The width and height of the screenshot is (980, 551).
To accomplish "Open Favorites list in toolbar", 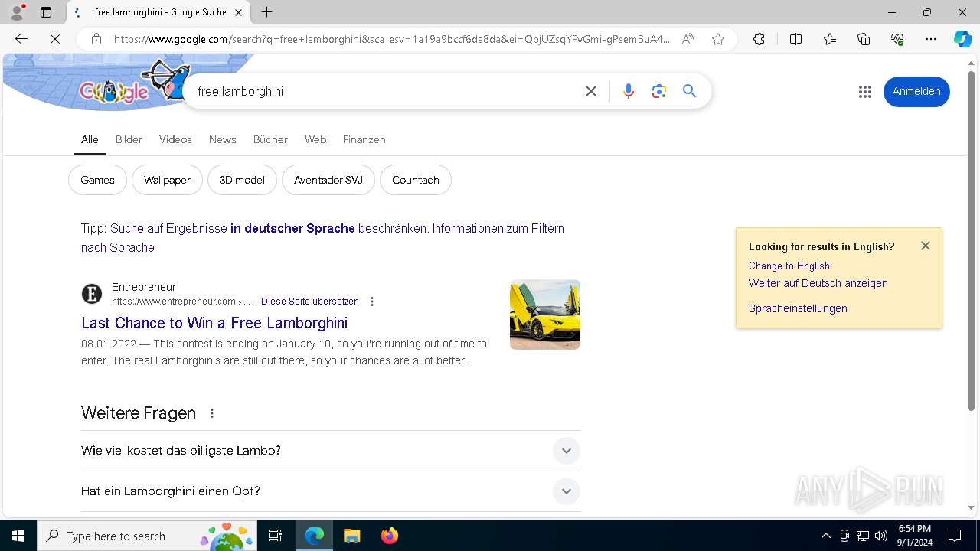I will [830, 39].
